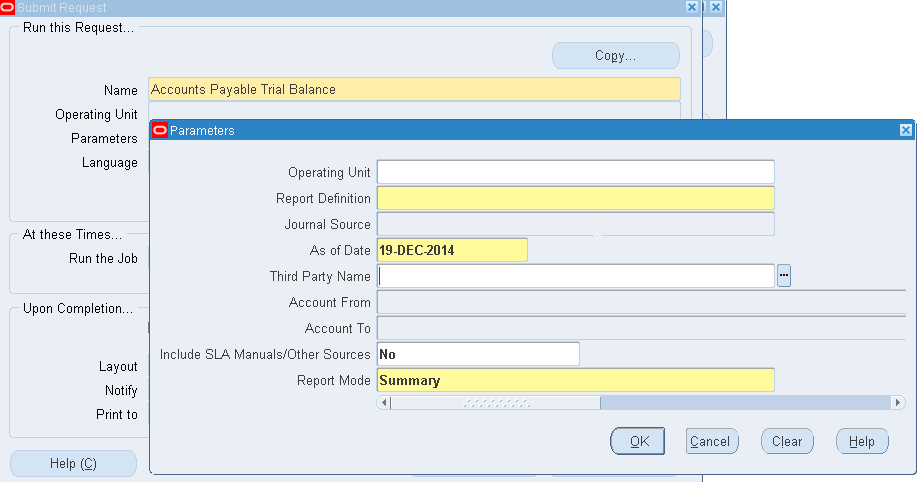Click the Copy... button
The height and width of the screenshot is (482, 922).
coord(615,56)
